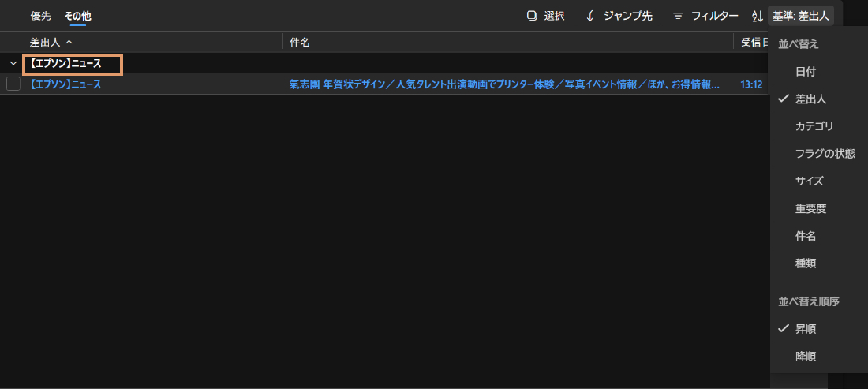The image size is (868, 389).
Task: Collapse the 【エプソン】ニュース sender group
Action: pos(13,63)
